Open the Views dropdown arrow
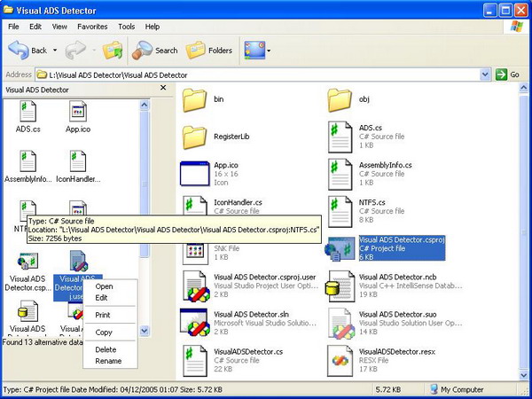 (x=269, y=51)
